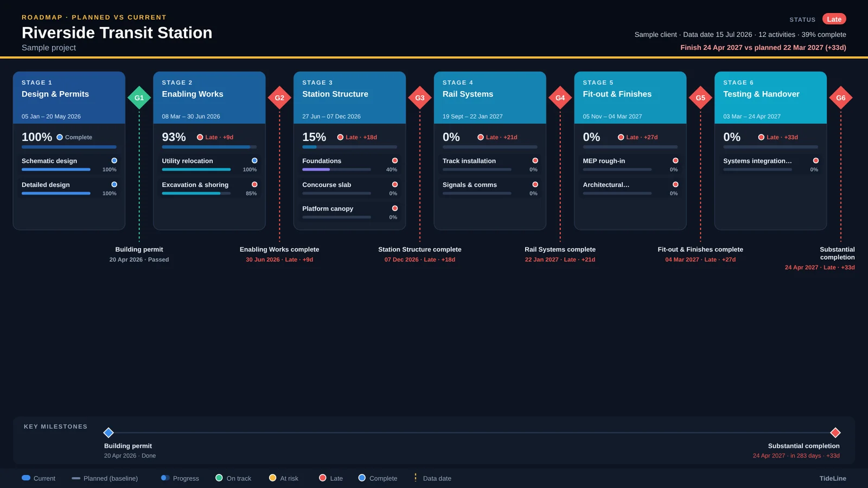Click the Enabling Works complete milestone label
This screenshot has height=488, width=868.
pos(279,249)
